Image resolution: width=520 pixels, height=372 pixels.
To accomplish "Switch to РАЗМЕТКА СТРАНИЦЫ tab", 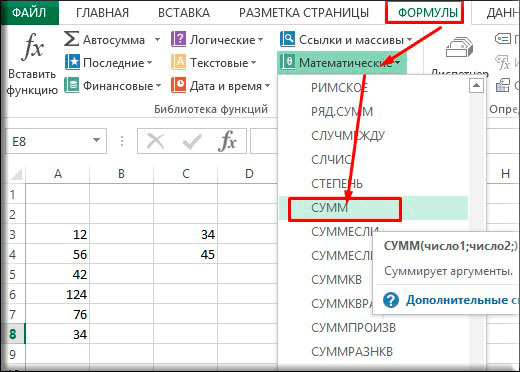I will tap(304, 13).
